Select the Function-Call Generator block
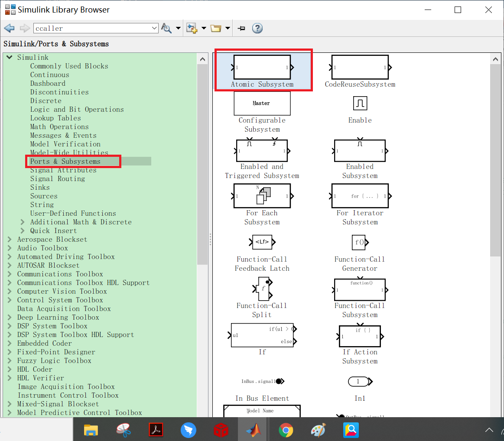This screenshot has height=441, width=504. point(360,253)
